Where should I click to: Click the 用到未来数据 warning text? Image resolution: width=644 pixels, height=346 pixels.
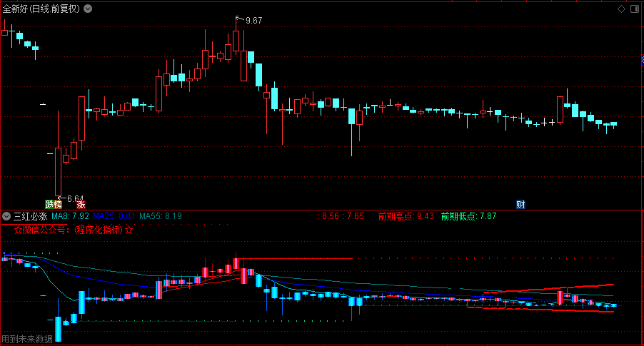click(26, 339)
